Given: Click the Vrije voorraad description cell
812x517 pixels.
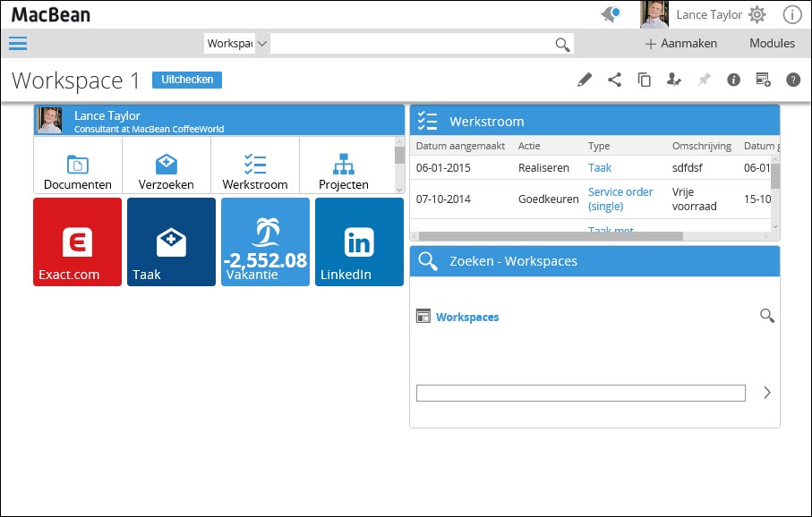Looking at the screenshot, I should (695, 199).
